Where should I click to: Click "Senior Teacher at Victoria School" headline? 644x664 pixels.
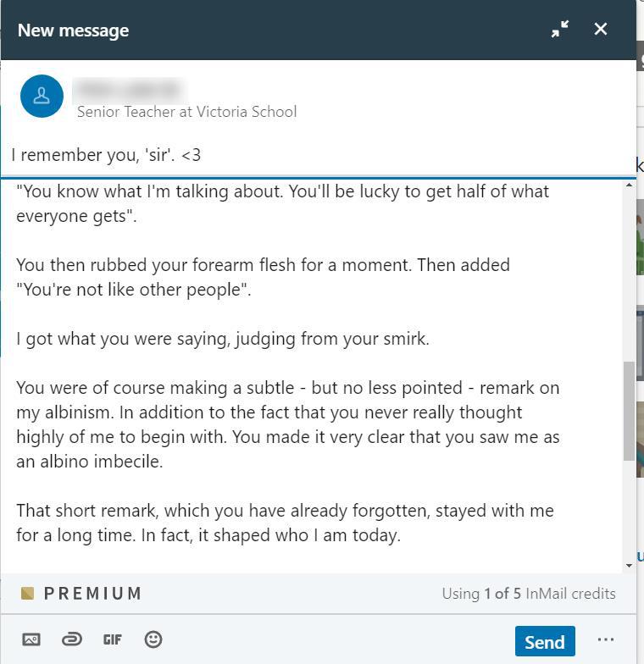(x=186, y=112)
